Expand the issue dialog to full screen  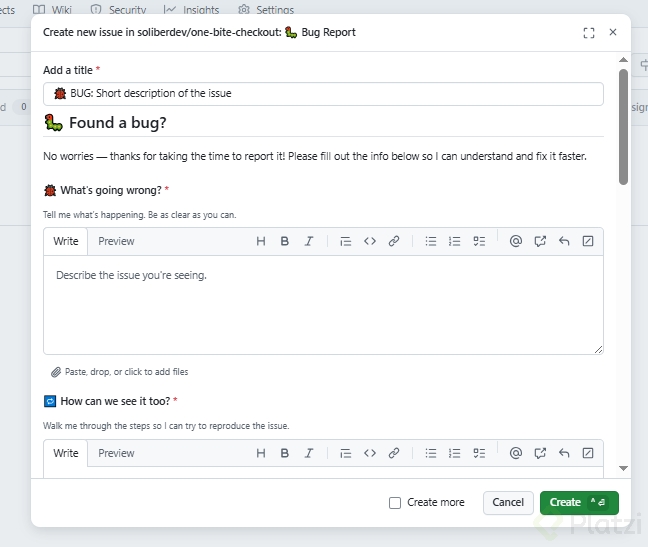pyautogui.click(x=589, y=33)
